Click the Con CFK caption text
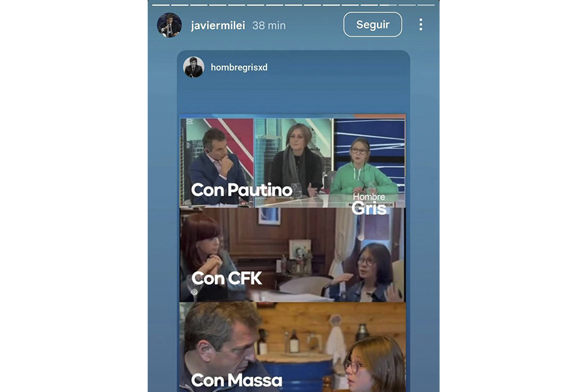The height and width of the screenshot is (392, 588). point(227,278)
